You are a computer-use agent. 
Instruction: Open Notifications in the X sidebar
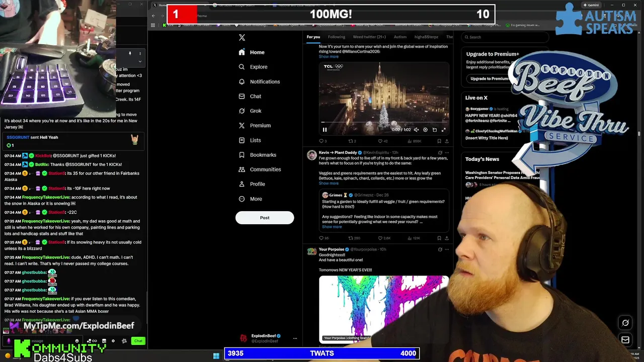click(259, 81)
